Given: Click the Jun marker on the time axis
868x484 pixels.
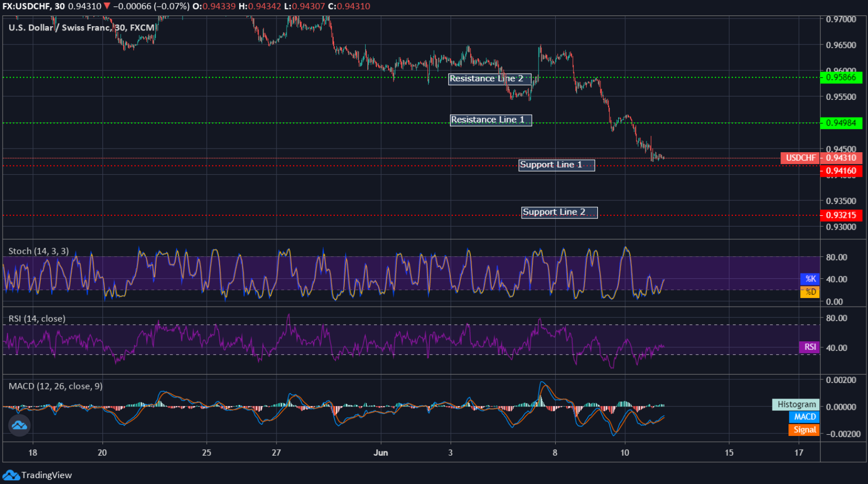Looking at the screenshot, I should 381,452.
